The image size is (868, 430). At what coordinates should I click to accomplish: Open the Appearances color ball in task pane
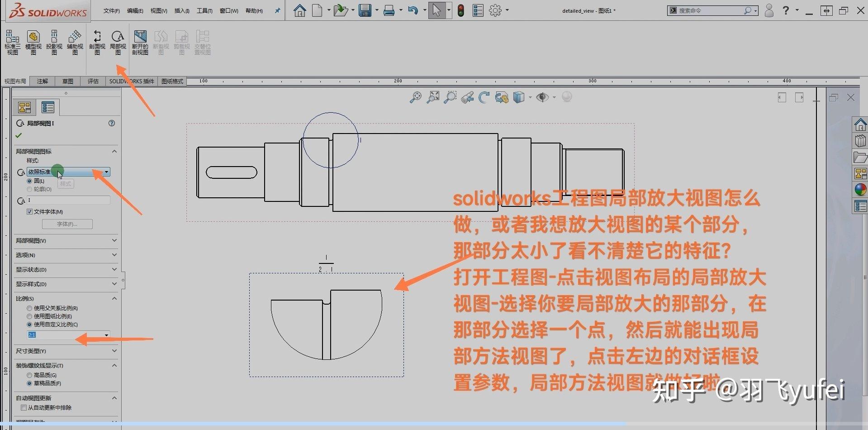pyautogui.click(x=860, y=189)
